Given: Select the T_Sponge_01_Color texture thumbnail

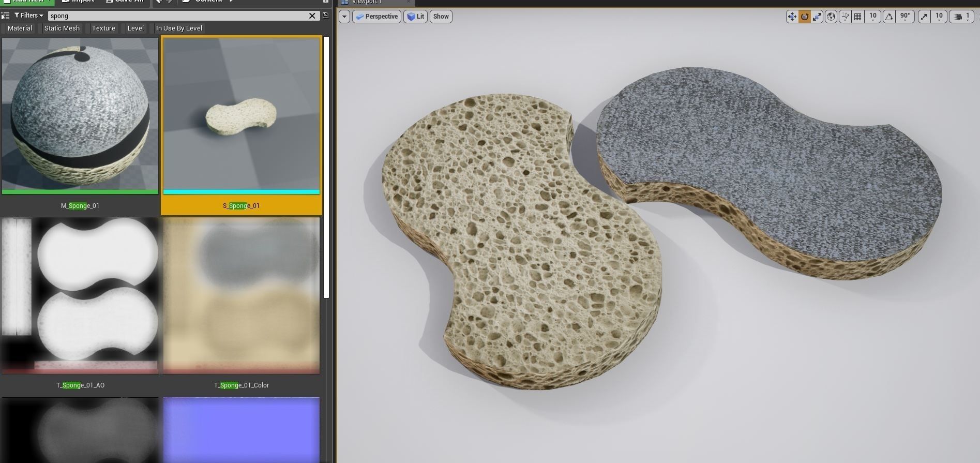Looking at the screenshot, I should tap(242, 295).
